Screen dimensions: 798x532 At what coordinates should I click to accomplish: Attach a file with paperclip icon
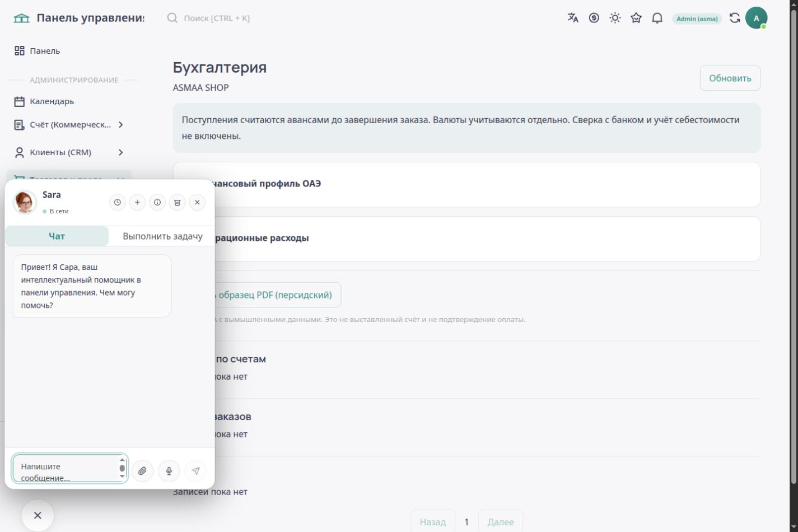(142, 471)
